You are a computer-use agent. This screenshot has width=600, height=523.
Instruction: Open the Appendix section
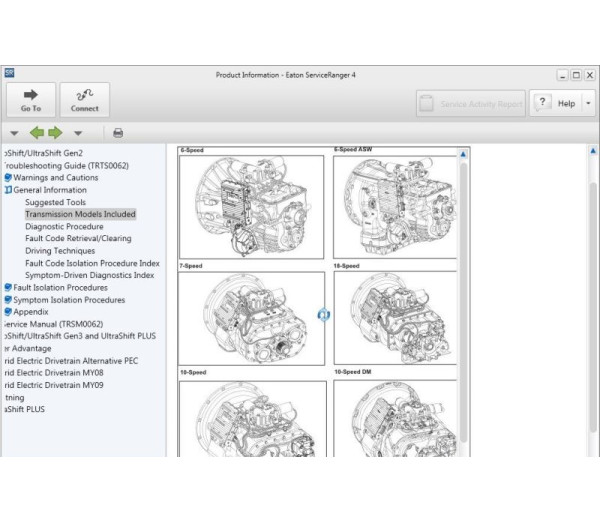point(30,312)
